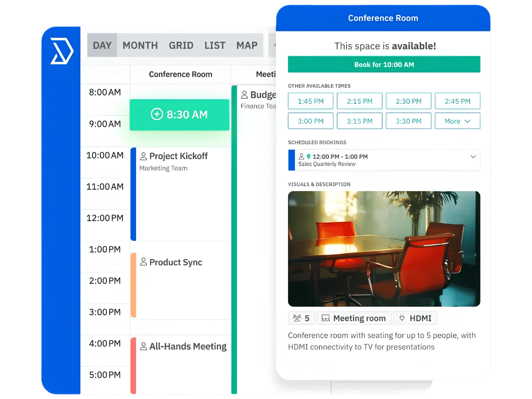Click the Conference Room column header
532x399 pixels.
point(180,74)
